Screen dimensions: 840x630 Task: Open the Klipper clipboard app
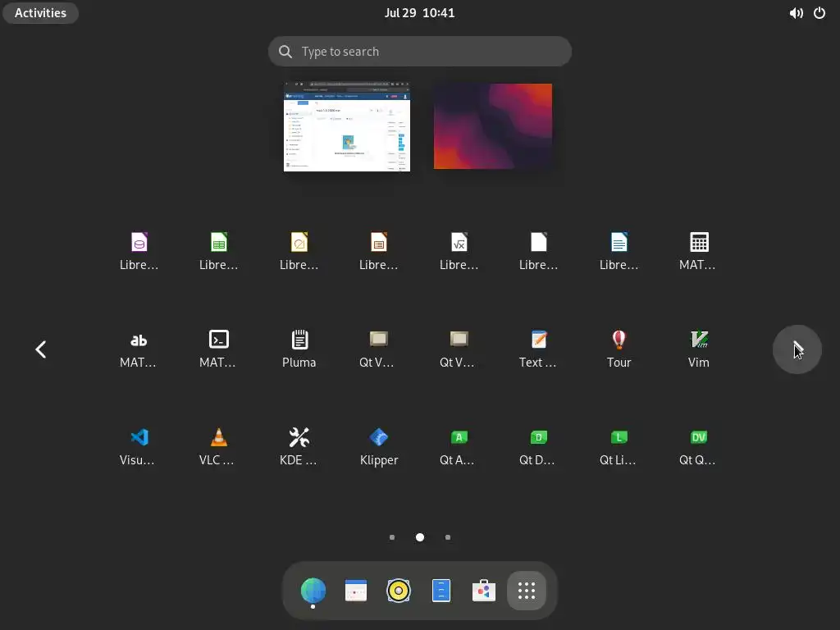(x=379, y=437)
